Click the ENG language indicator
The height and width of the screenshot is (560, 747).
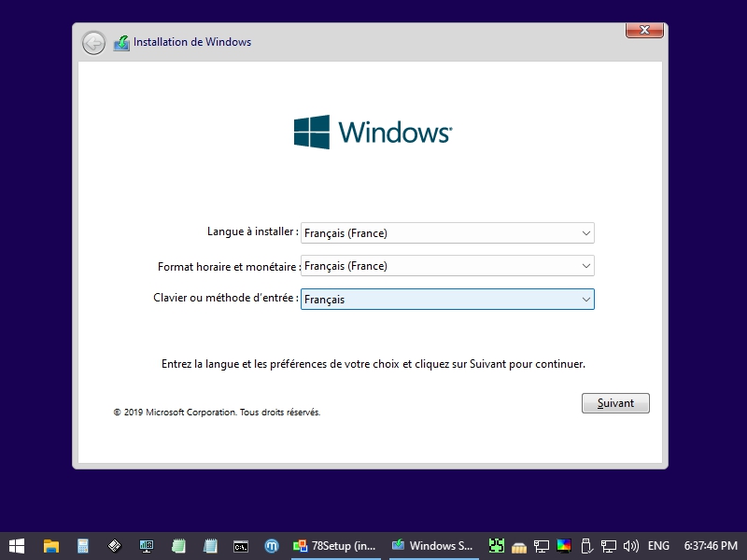[x=658, y=545]
